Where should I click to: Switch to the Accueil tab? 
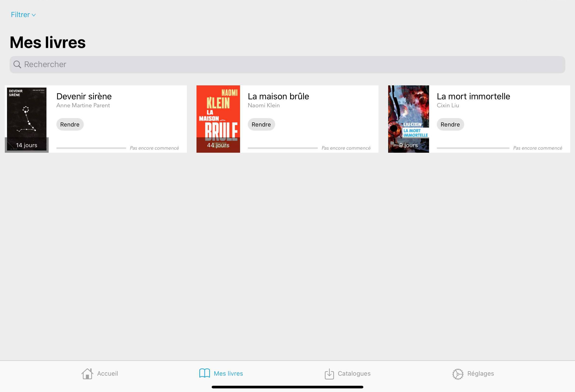pos(107,373)
